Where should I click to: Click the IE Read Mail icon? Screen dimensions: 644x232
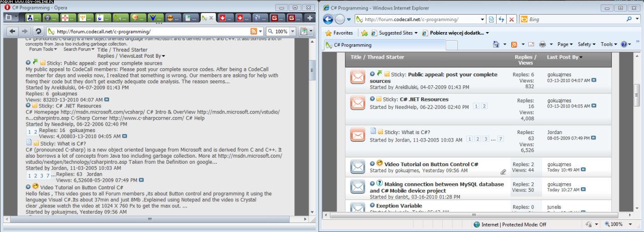pyautogui.click(x=530, y=44)
